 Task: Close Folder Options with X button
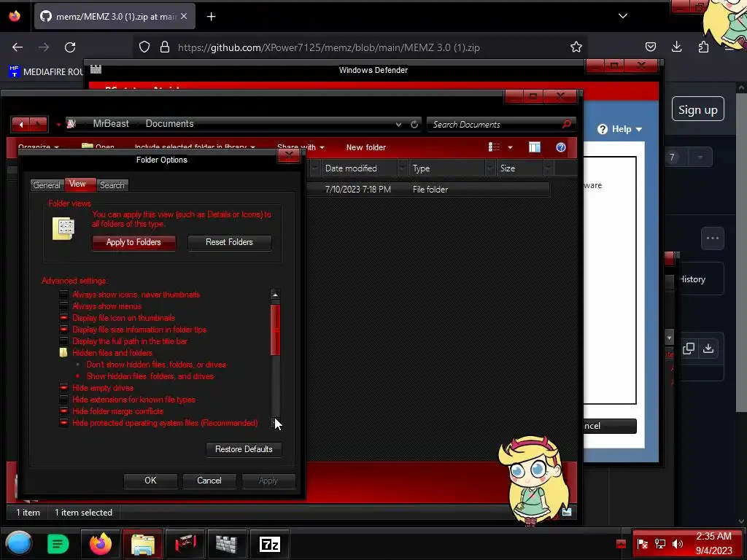point(289,155)
